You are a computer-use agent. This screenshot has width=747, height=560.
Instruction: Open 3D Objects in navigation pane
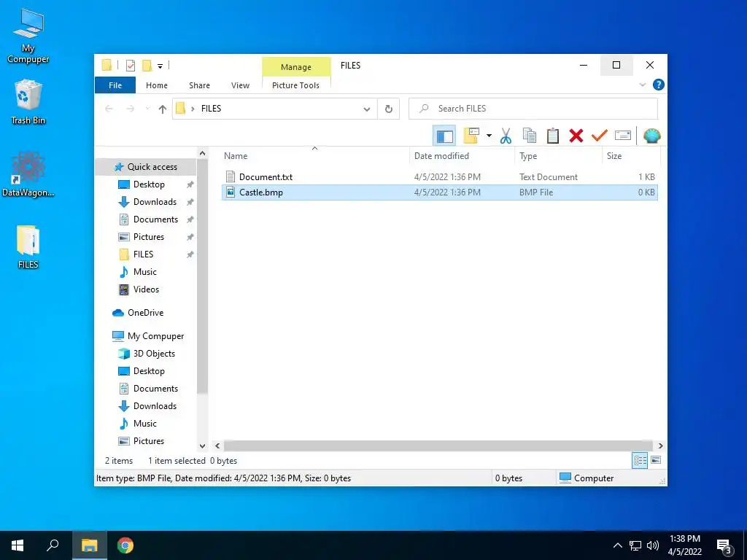pos(154,354)
